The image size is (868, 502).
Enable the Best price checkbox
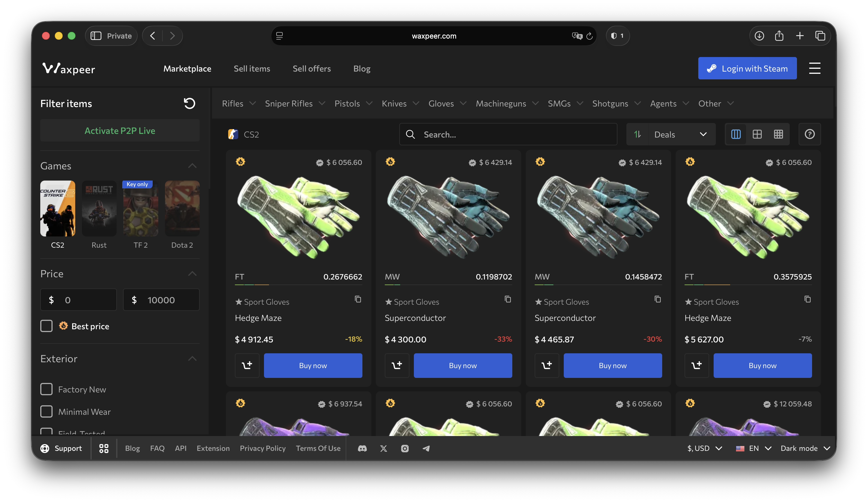coord(46,326)
